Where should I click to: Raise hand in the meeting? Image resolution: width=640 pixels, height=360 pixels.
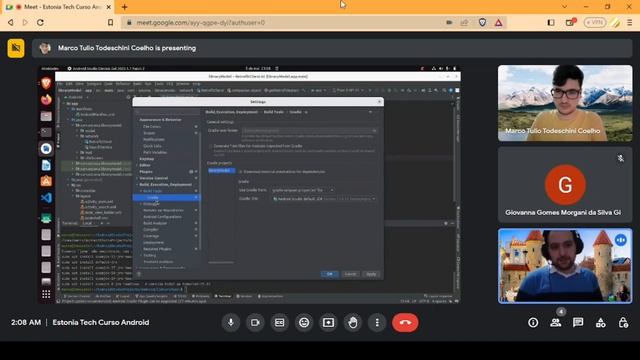[x=353, y=322]
